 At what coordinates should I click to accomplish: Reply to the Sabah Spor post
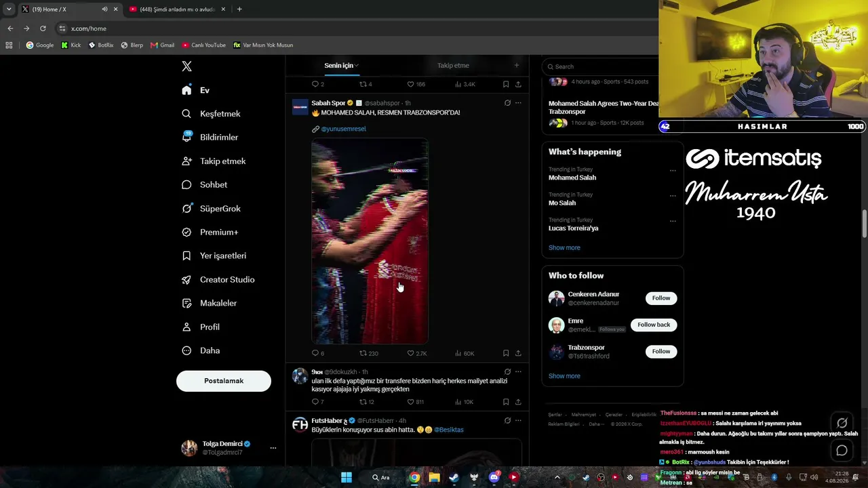pos(315,353)
